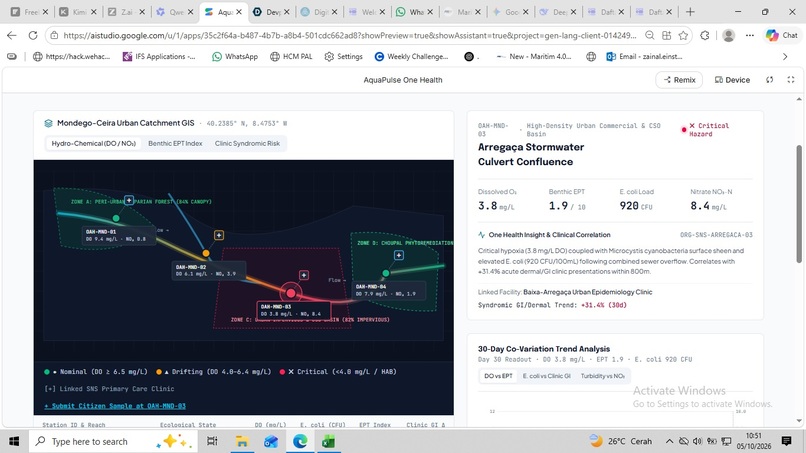Open the Weekly Challenge bookmark
The height and width of the screenshot is (453, 806).
click(x=411, y=57)
